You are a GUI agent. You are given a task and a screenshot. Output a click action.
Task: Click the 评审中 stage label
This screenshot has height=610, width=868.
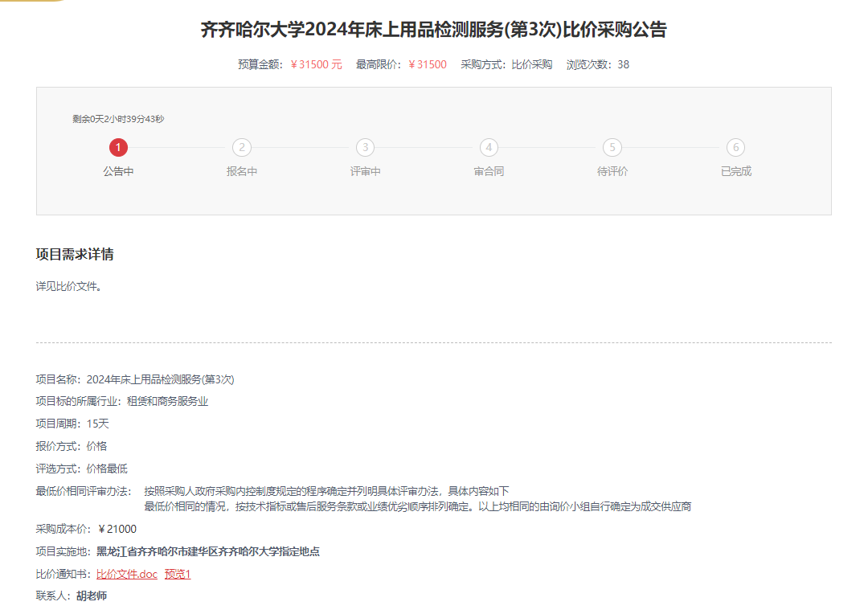(x=366, y=171)
